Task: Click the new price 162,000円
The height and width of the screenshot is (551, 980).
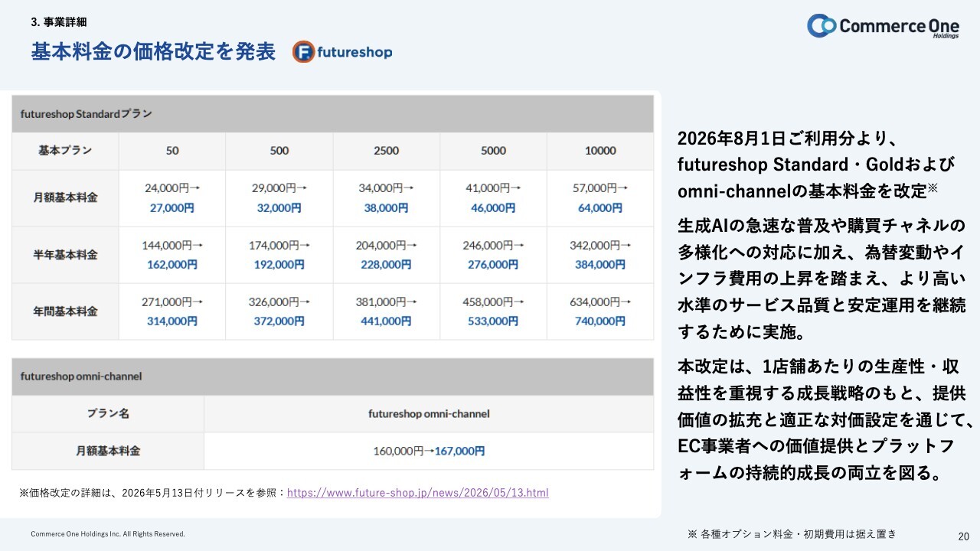Action: point(172,265)
